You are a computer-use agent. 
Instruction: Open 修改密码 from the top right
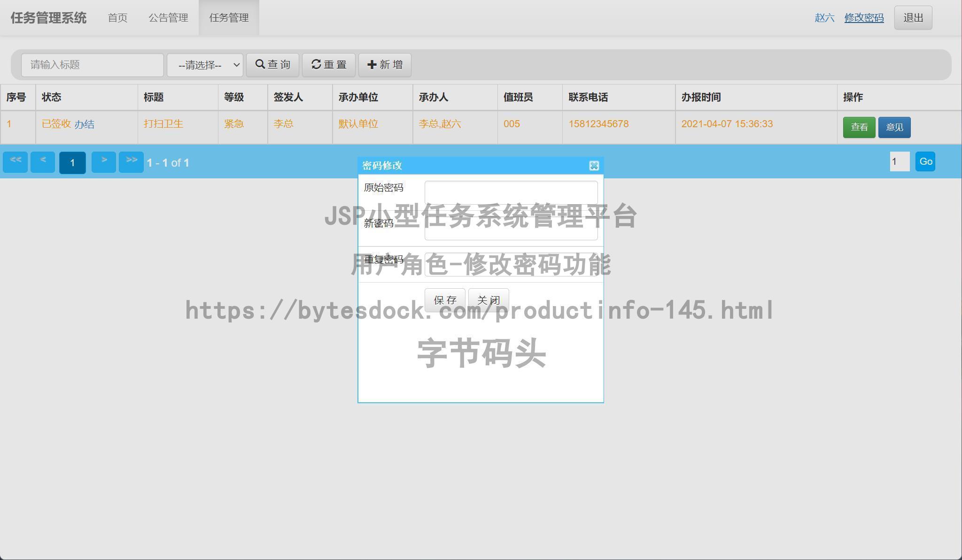[864, 17]
